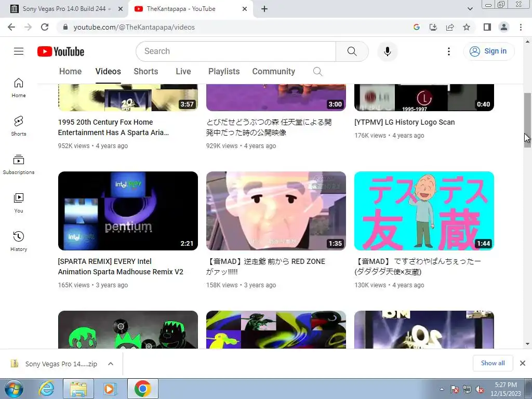Open the tab search dropdown arrow

coord(470,9)
